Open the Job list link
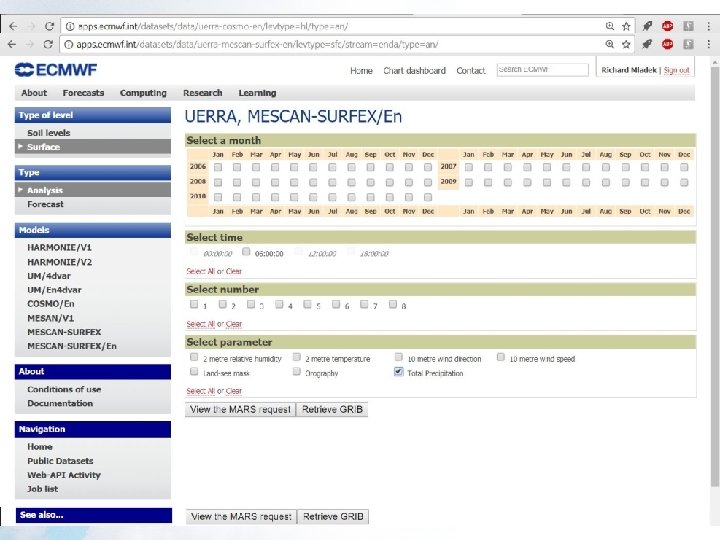The height and width of the screenshot is (540, 720). (x=42, y=489)
